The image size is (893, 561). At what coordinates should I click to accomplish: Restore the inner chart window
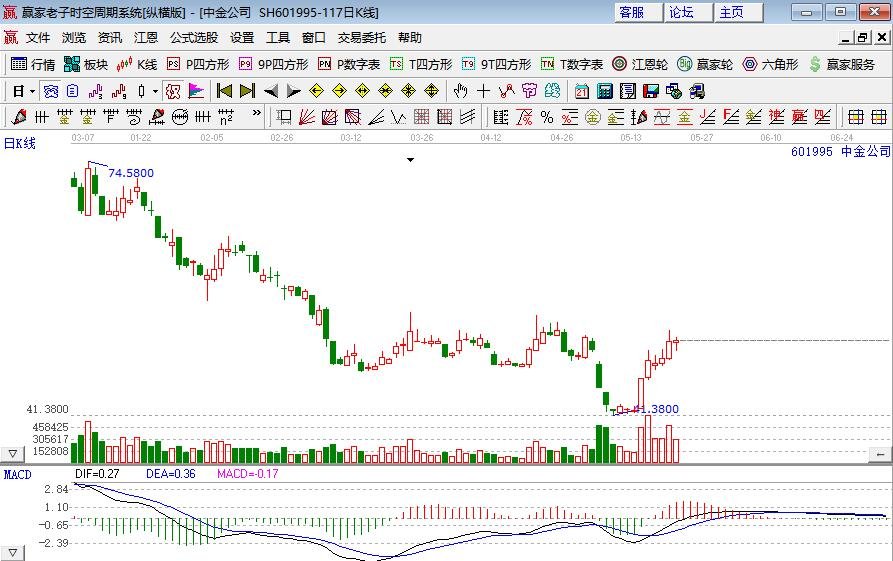(x=863, y=38)
